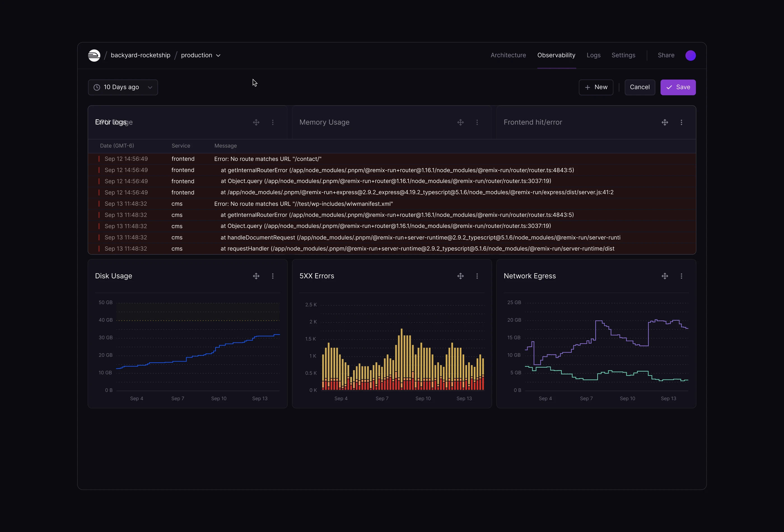Switch to the Architecture tab
The width and height of the screenshot is (784, 532).
pyautogui.click(x=508, y=55)
